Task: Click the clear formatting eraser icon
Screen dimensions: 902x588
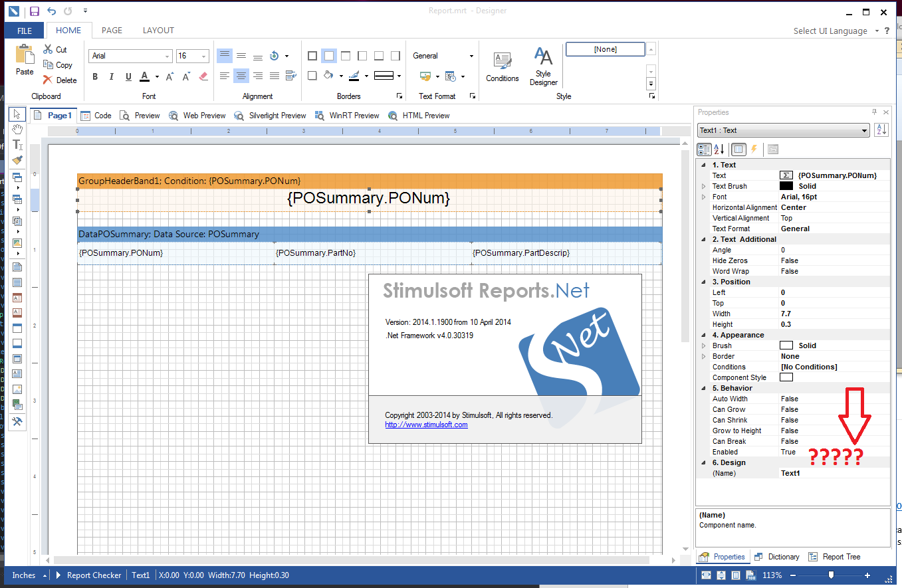Action: (x=203, y=76)
